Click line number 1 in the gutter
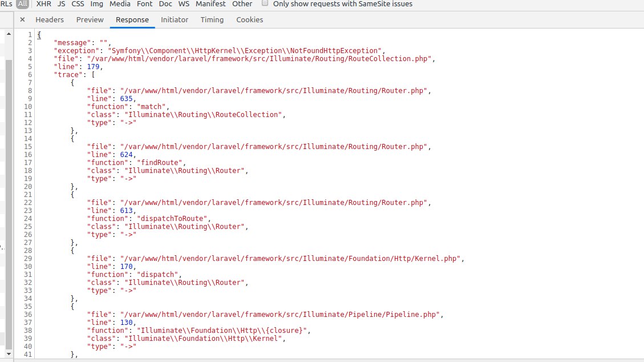The height and width of the screenshot is (362, 644). (x=30, y=34)
